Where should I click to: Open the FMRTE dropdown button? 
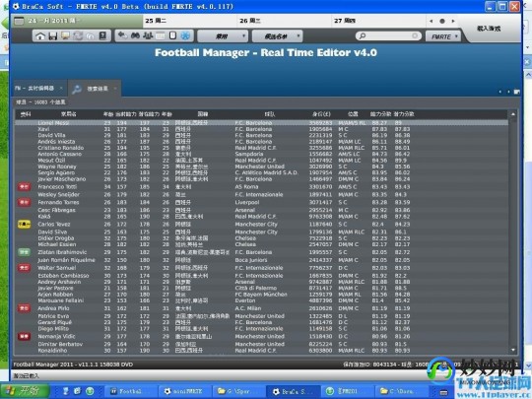click(x=443, y=36)
